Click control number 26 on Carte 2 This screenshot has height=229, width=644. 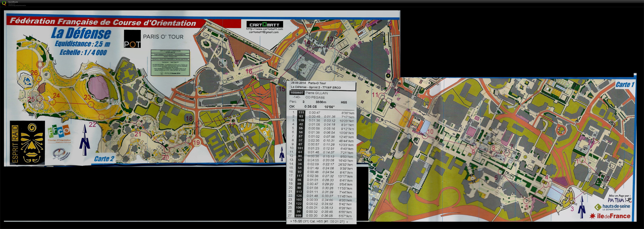pos(34,73)
